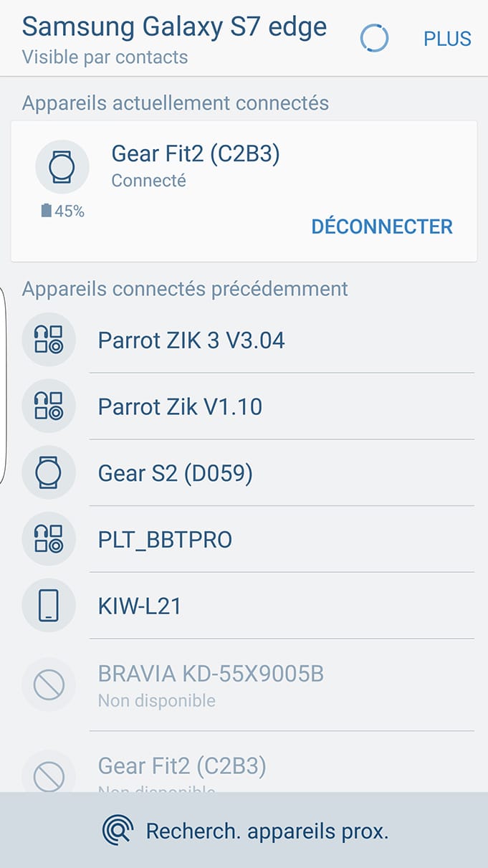Tap the PLT_BBTPRO headset icon
The height and width of the screenshot is (868, 488).
[49, 540]
